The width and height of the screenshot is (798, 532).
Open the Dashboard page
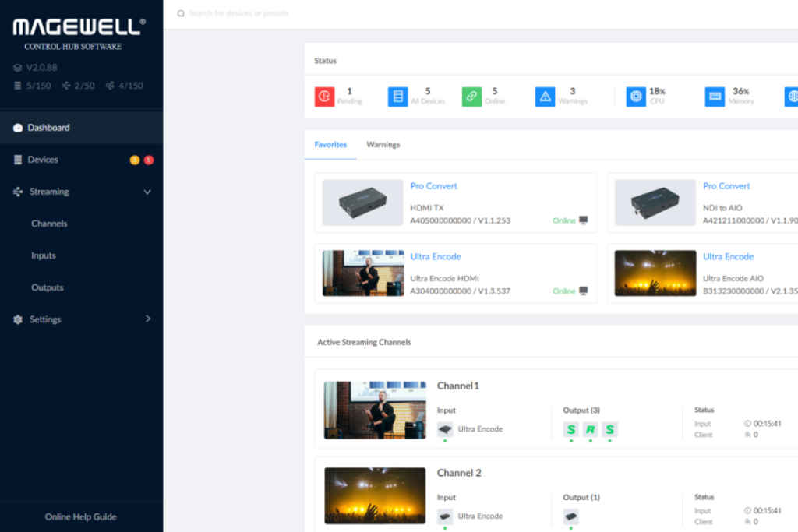coord(81,128)
